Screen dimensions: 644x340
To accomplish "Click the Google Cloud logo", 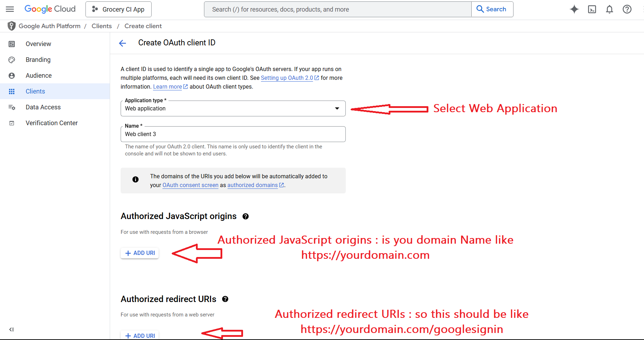I will coord(50,9).
